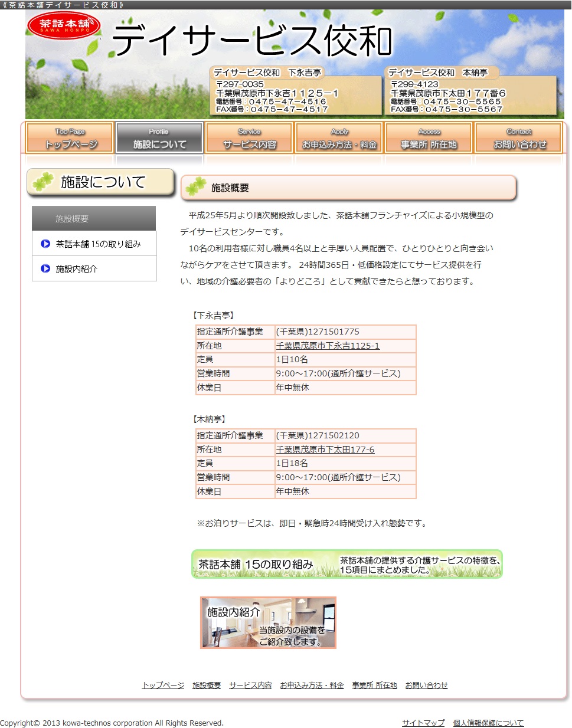This screenshot has height=728, width=572.
Task: Click the 本納亭 address box in header
Action: pyautogui.click(x=470, y=91)
